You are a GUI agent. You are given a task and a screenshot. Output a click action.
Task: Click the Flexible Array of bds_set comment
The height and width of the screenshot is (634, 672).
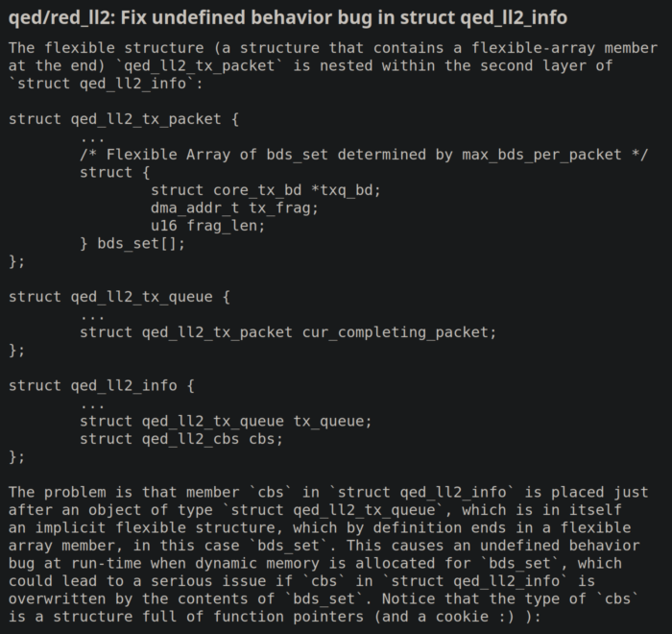click(x=364, y=155)
